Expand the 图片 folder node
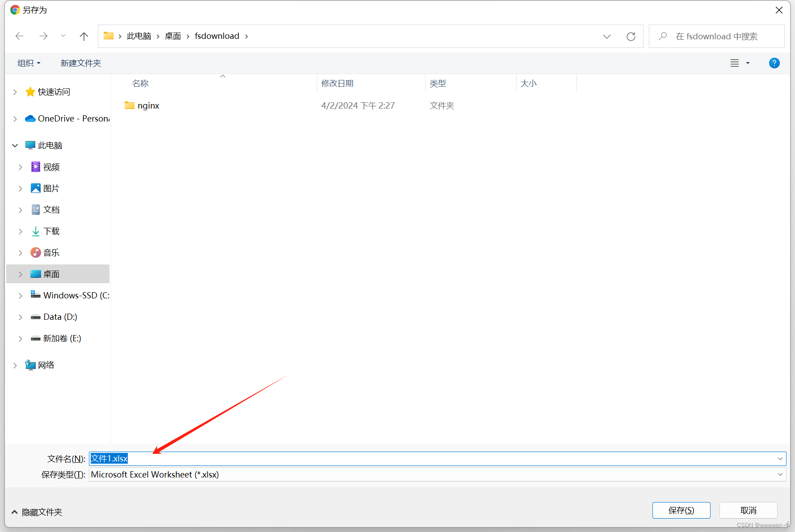Image resolution: width=795 pixels, height=532 pixels. [x=21, y=189]
